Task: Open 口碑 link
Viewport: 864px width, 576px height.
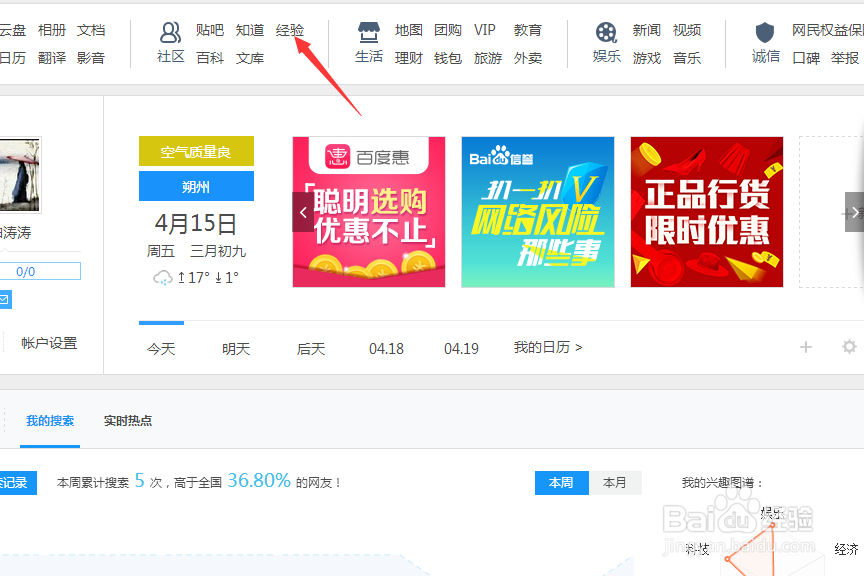Action: (806, 58)
